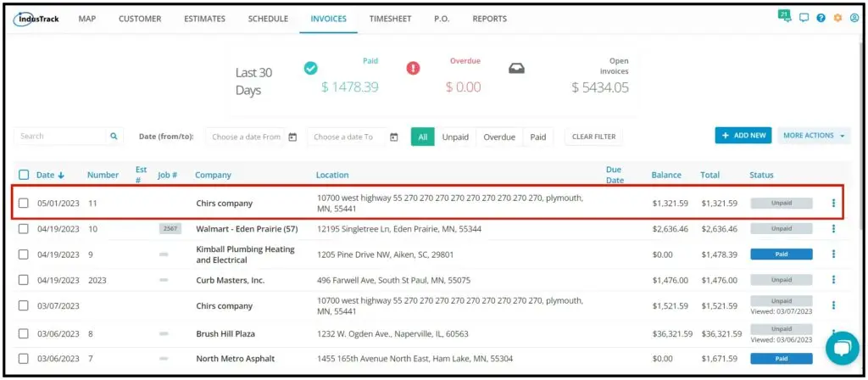Check the 05/01/2023 invoice 11 checkbox
Viewport: 868px width, 380px height.
23,204
